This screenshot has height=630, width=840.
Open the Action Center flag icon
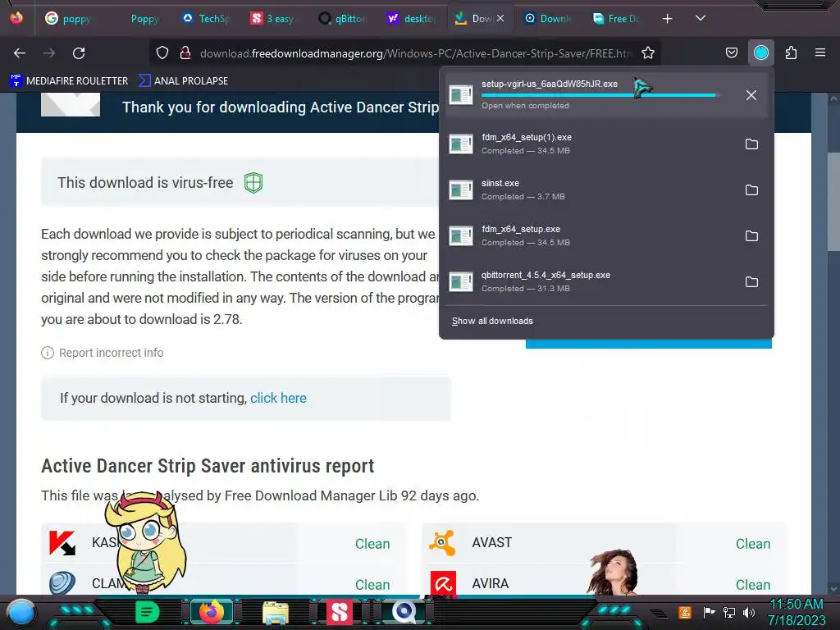tap(709, 612)
